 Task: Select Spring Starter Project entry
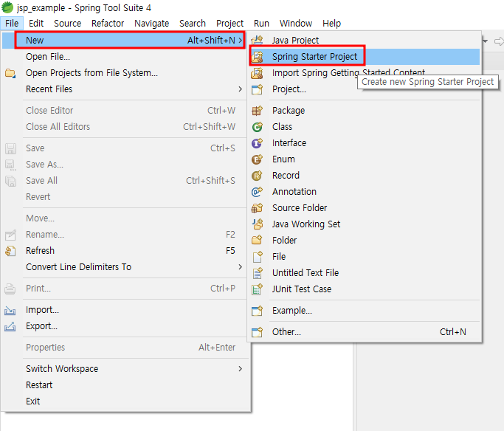(365, 57)
